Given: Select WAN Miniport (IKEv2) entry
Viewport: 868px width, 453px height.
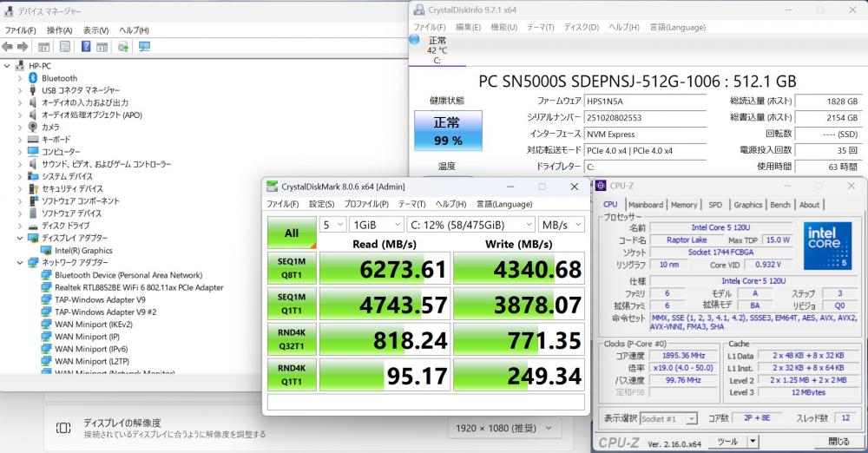Looking at the screenshot, I should coord(93,325).
